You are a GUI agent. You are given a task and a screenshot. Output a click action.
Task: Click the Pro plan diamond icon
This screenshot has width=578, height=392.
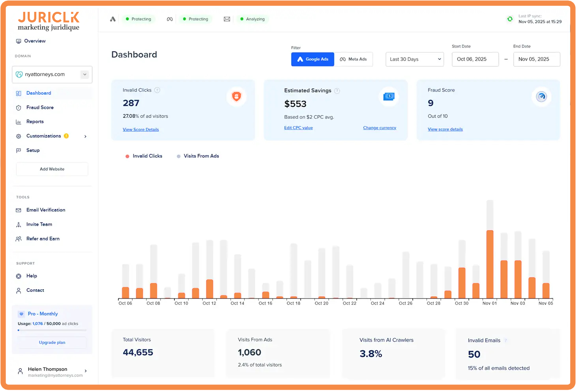click(x=21, y=314)
